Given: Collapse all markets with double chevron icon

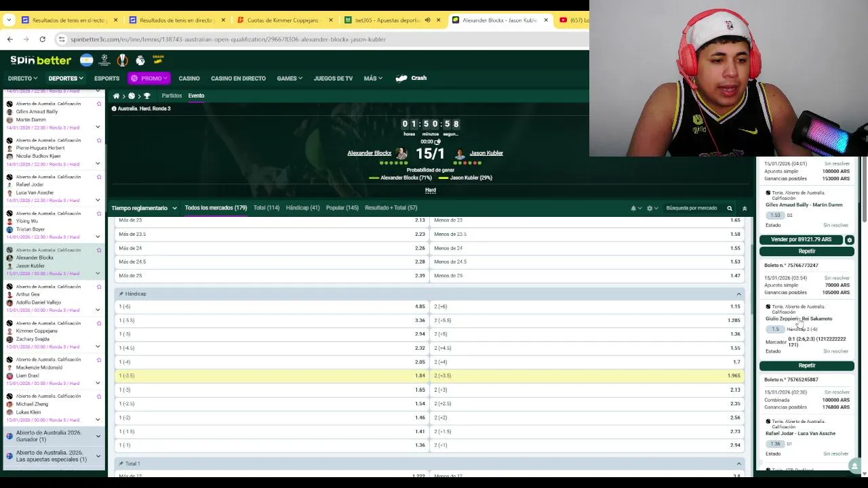Looking at the screenshot, I should click(745, 208).
